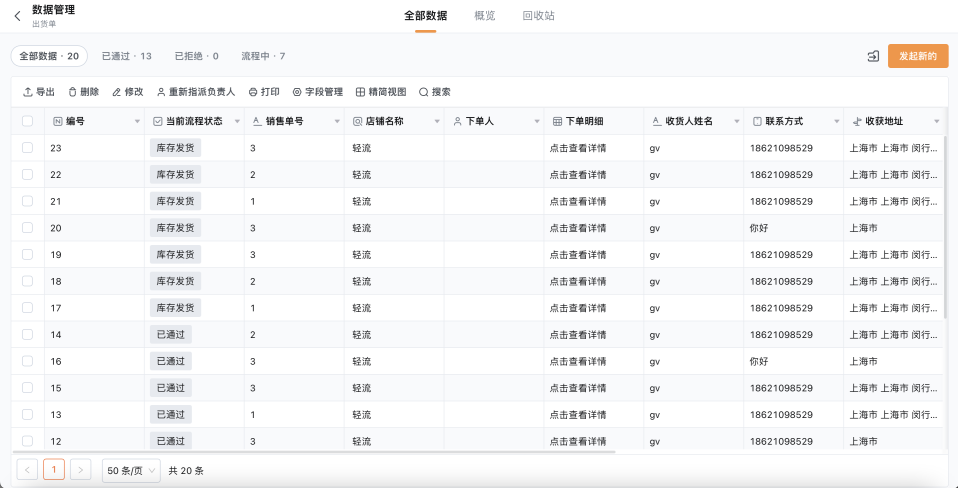Filter by 已拒绝 · 0

[x=197, y=56]
